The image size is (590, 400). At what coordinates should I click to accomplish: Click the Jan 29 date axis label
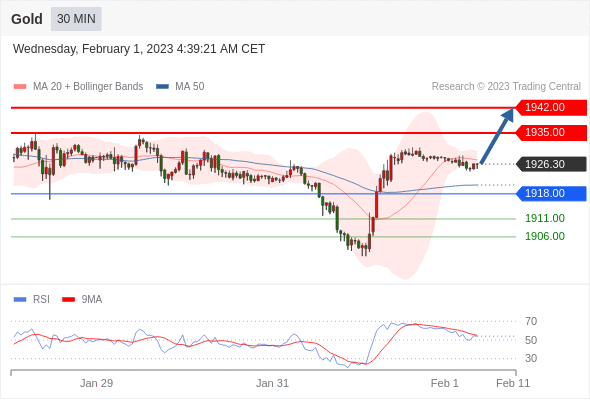(96, 383)
